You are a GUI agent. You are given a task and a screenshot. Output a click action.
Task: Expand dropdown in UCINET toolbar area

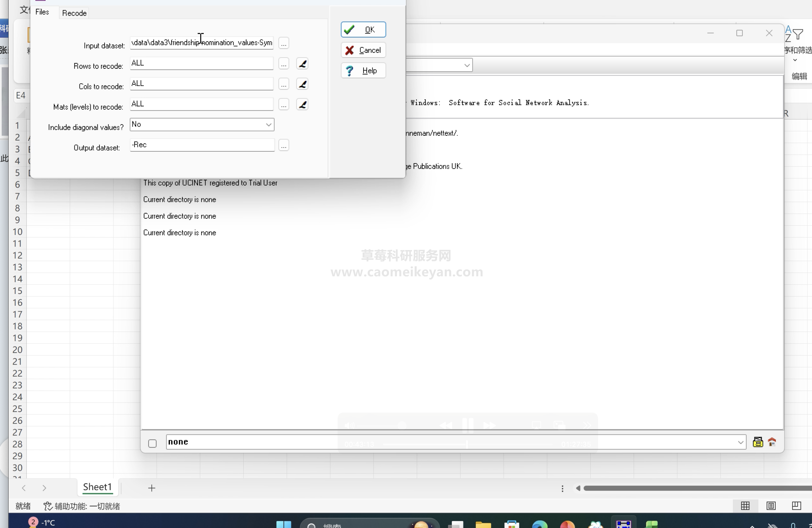[x=466, y=65]
